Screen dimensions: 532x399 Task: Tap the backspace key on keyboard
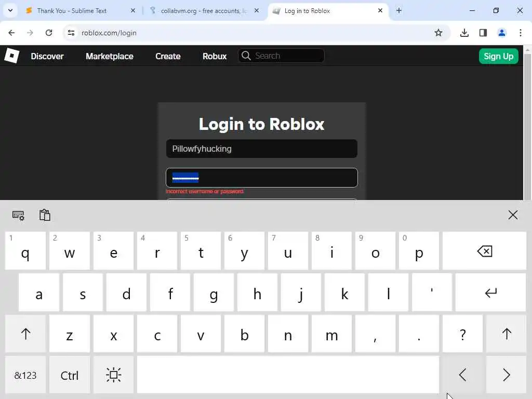(x=484, y=251)
